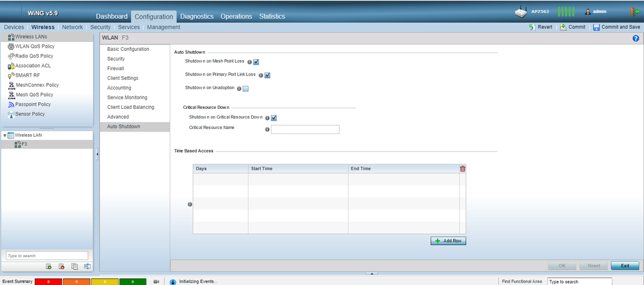Collapse the left navigation panel arrow
Image resolution: width=644 pixels, height=285 pixels.
pos(97,153)
